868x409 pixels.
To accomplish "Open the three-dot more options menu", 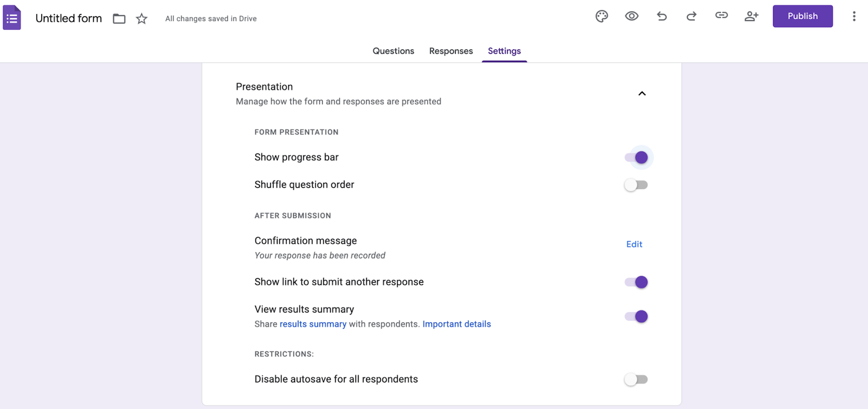I will (854, 16).
